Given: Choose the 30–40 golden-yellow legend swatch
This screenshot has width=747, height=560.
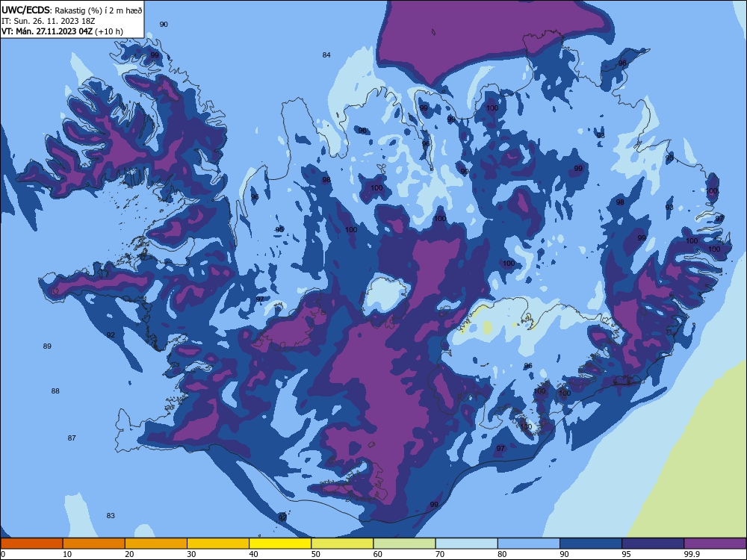Looking at the screenshot, I should [218, 544].
